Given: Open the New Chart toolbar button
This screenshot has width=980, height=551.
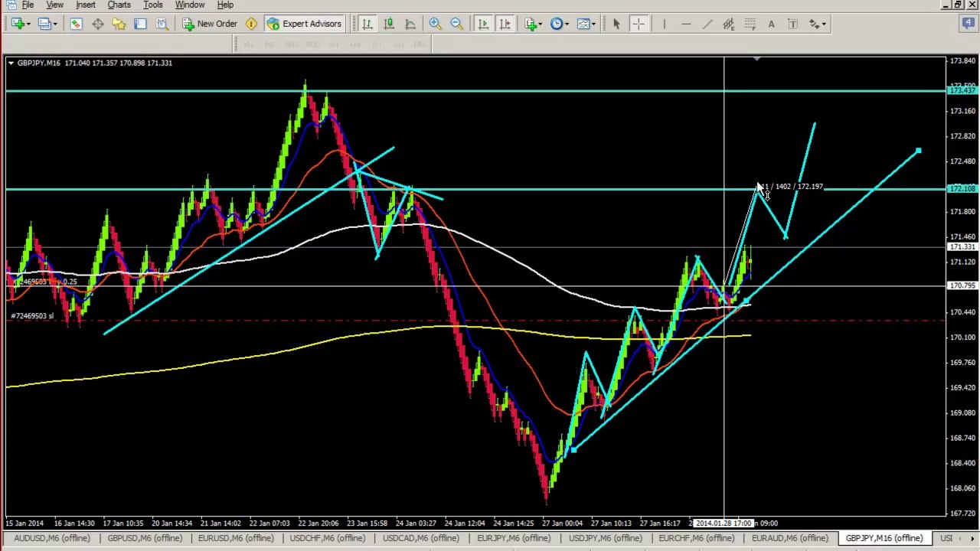Looking at the screenshot, I should tap(16, 24).
